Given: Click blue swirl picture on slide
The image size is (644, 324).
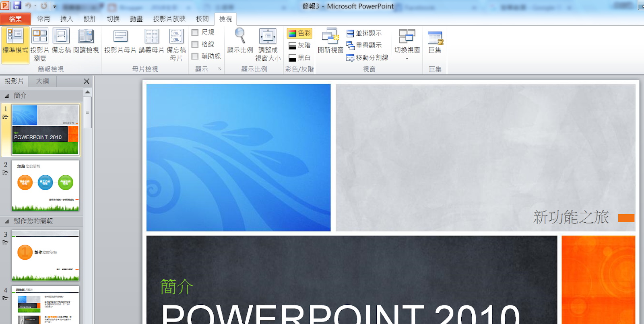Looking at the screenshot, I should [x=239, y=158].
